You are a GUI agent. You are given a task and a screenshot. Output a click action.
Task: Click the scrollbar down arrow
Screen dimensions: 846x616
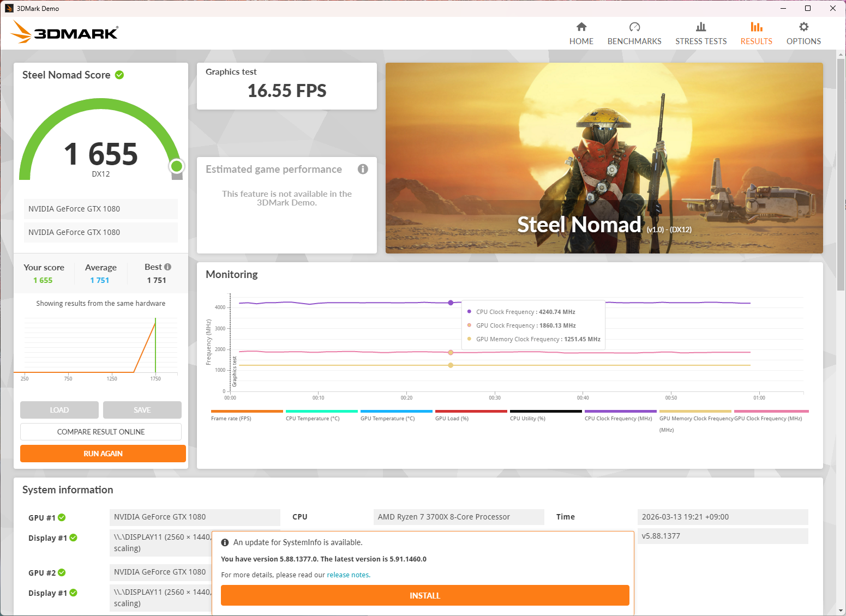click(841, 611)
